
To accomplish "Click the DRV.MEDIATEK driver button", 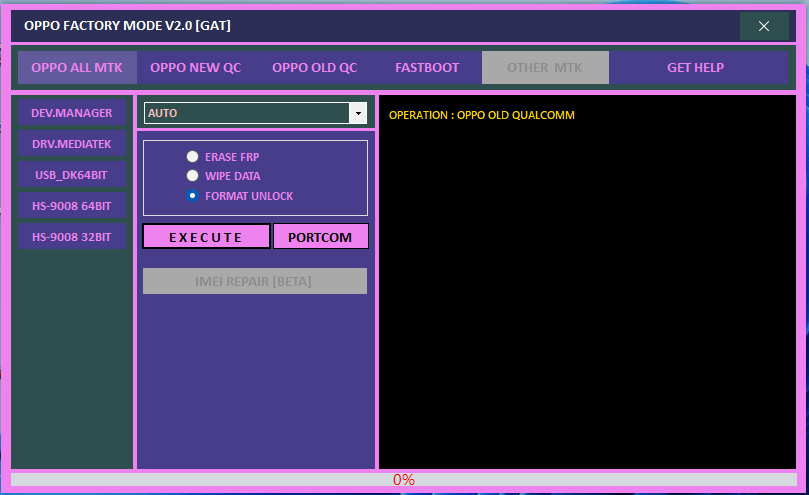I will click(x=72, y=144).
